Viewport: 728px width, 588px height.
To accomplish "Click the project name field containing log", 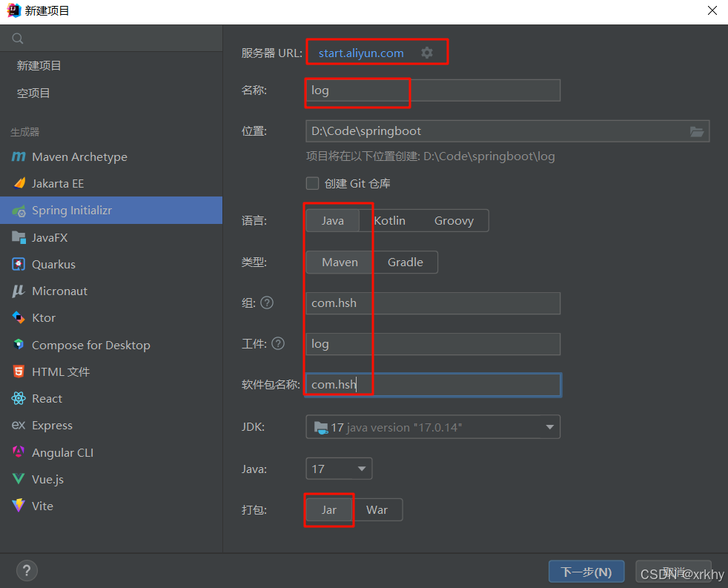I will (x=433, y=90).
